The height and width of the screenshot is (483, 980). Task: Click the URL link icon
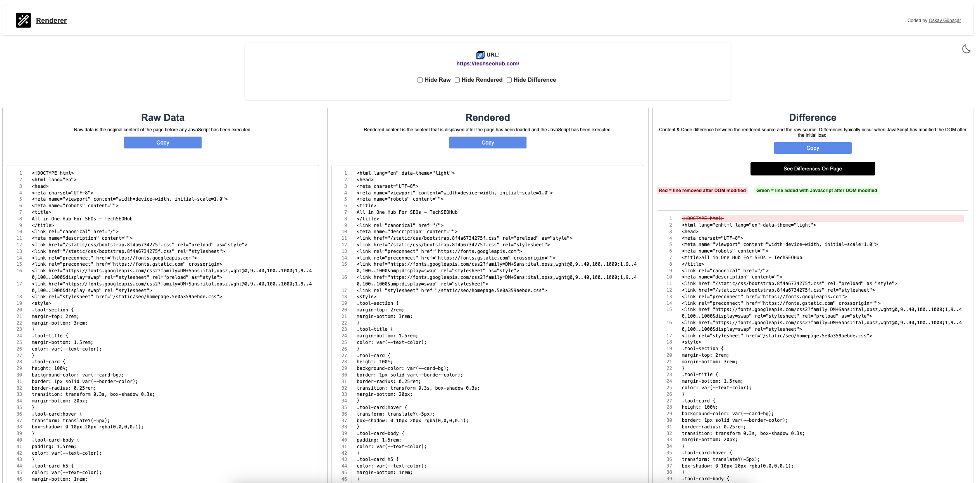click(x=480, y=55)
